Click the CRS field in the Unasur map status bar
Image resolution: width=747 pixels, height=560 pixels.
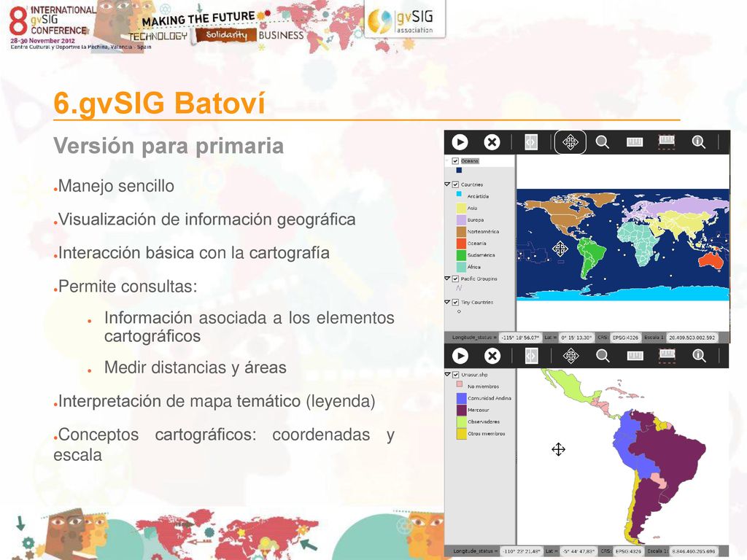(x=628, y=551)
